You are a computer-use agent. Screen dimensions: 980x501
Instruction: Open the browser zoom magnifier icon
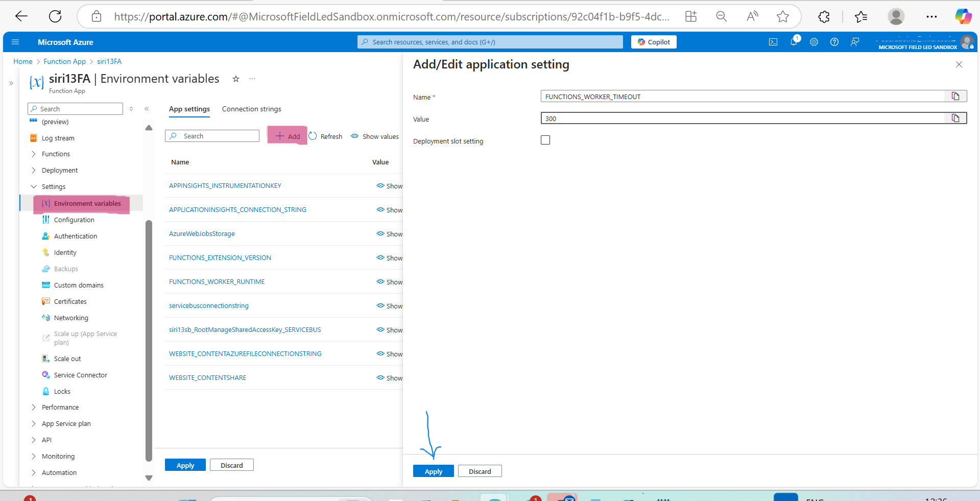pyautogui.click(x=721, y=16)
